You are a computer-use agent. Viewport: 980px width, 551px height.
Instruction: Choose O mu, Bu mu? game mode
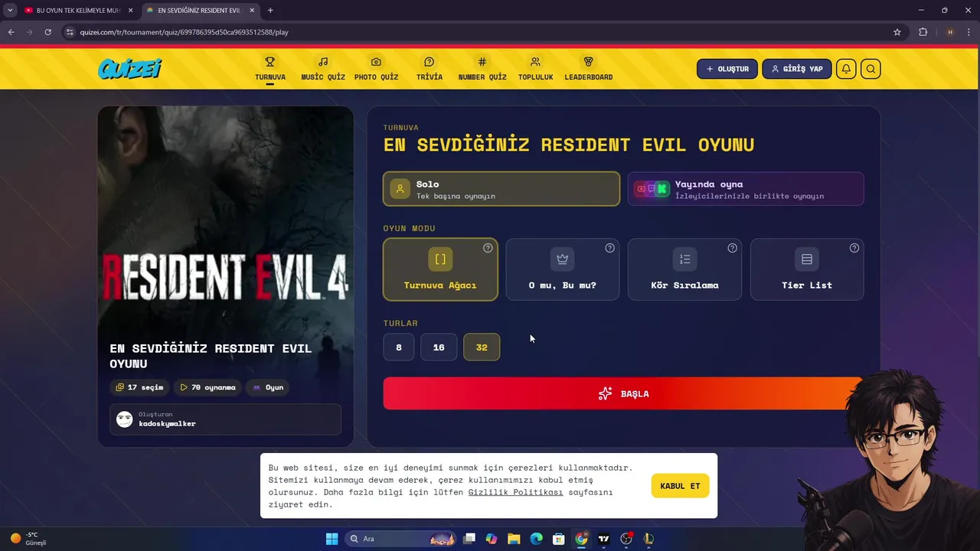click(563, 269)
